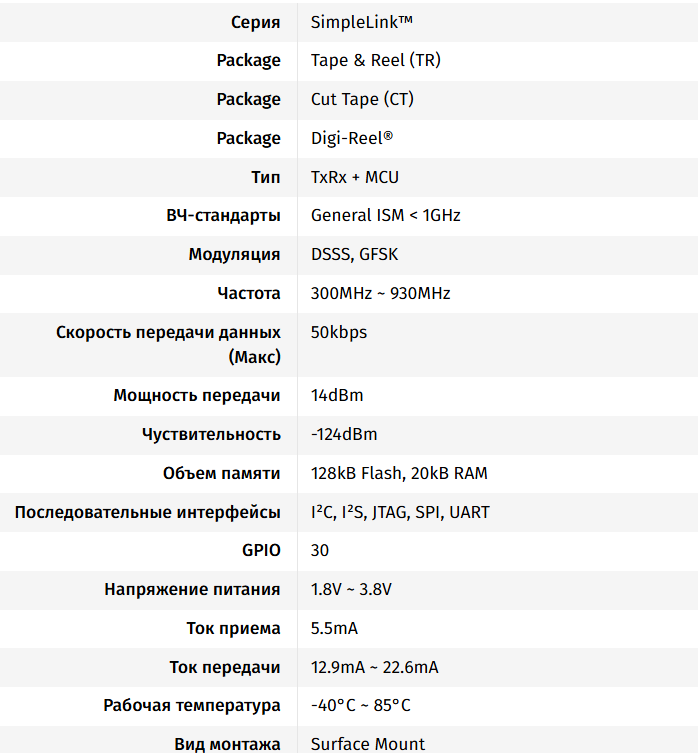Select the 128kB Flash, 20kB RAM value
The image size is (698, 753).
click(x=399, y=473)
